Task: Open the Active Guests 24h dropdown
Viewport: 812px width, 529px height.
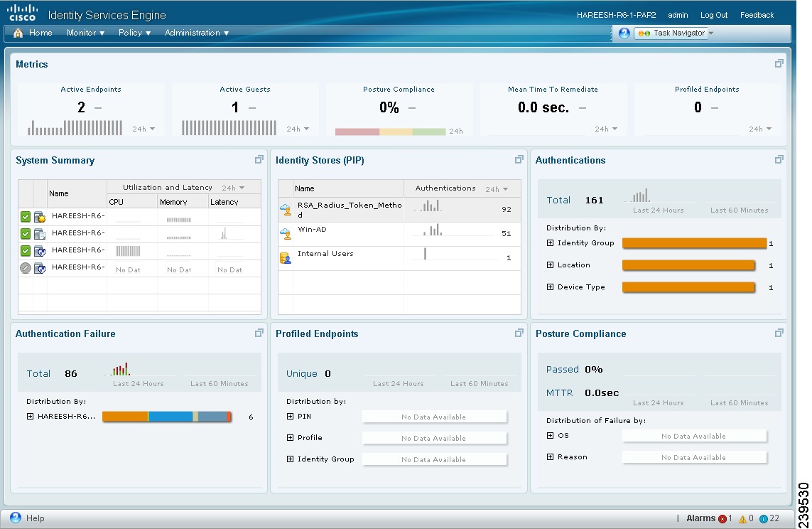Action: pyautogui.click(x=298, y=129)
